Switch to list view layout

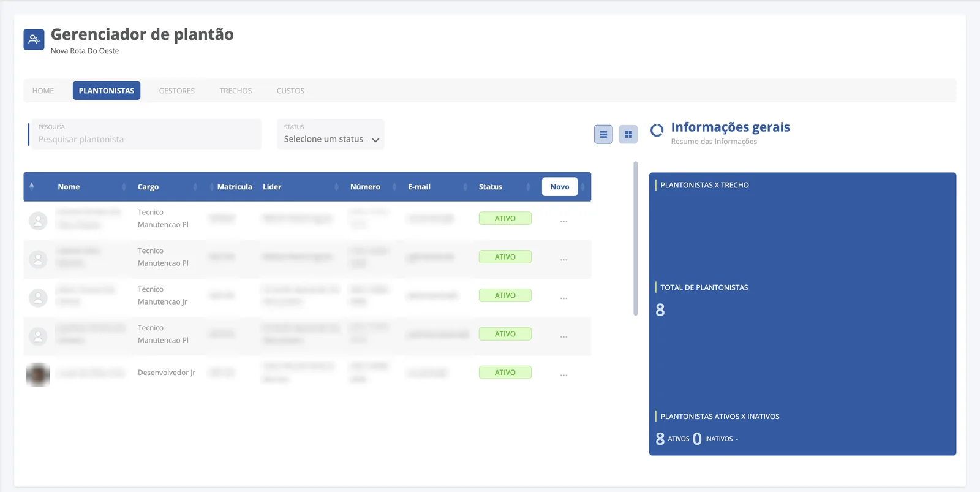pos(603,134)
